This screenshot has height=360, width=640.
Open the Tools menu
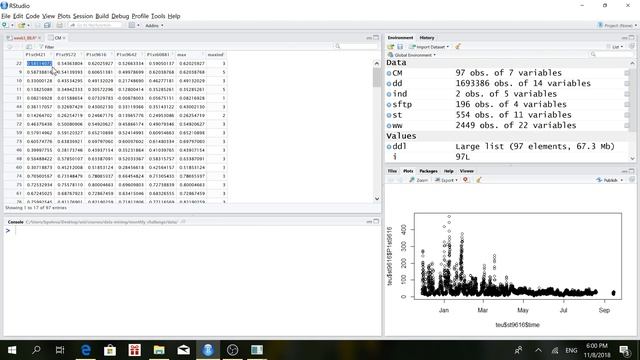[158, 16]
